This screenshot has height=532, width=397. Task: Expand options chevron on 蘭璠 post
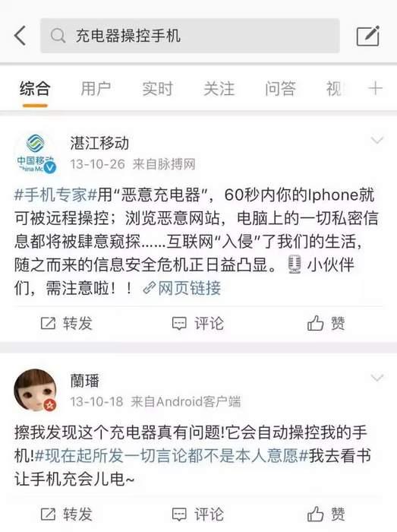click(377, 378)
